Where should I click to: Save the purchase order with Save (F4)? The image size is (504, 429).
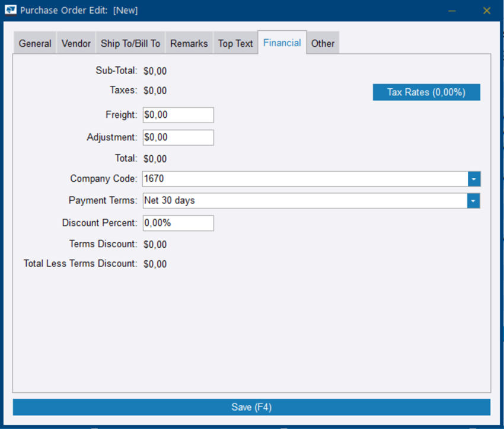point(251,407)
